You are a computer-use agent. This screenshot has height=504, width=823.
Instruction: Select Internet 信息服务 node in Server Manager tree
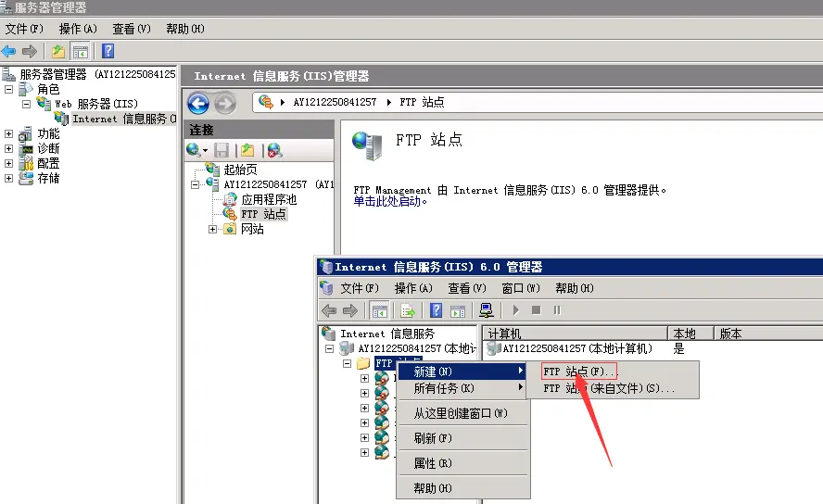[x=124, y=119]
